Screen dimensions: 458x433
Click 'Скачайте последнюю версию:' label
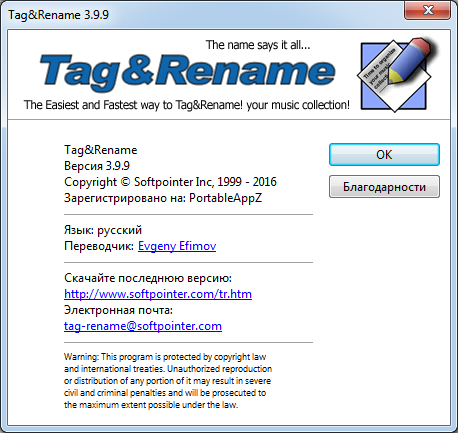click(148, 278)
